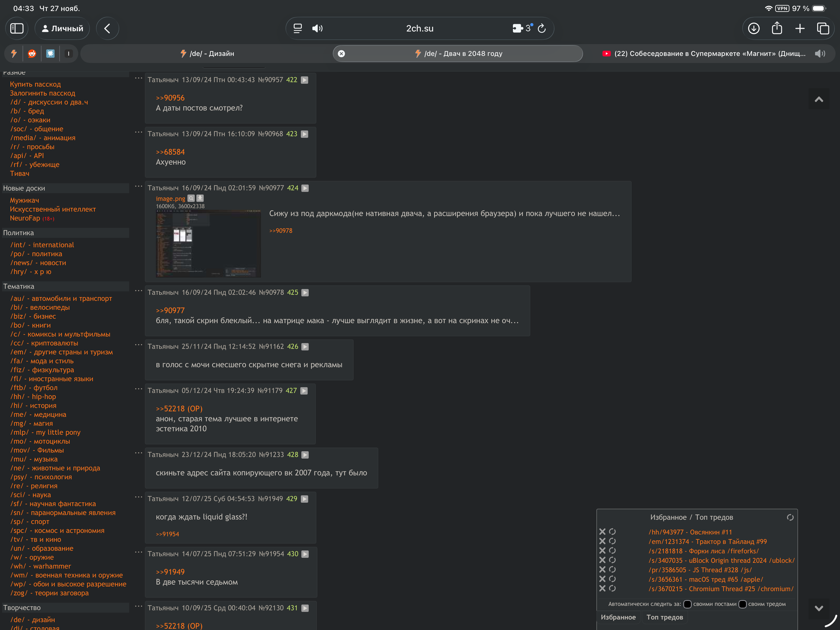This screenshot has width=840, height=630.
Task: Toggle the browser sidebar panel
Action: tap(17, 28)
